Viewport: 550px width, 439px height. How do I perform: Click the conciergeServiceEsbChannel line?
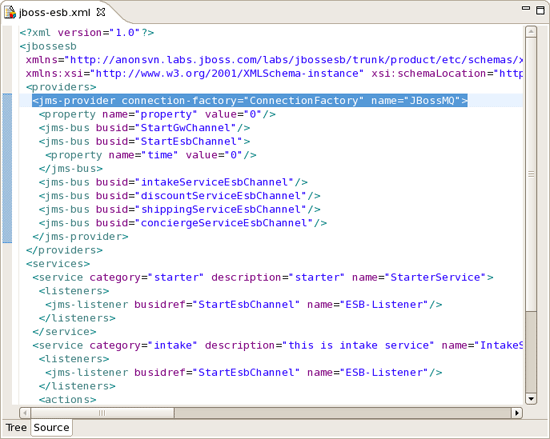point(183,223)
